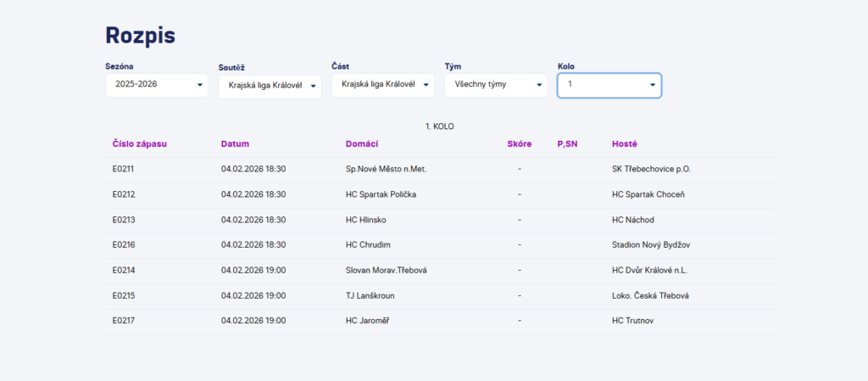Expand the Soutěž dropdown
The height and width of the screenshot is (381, 868).
coord(270,86)
